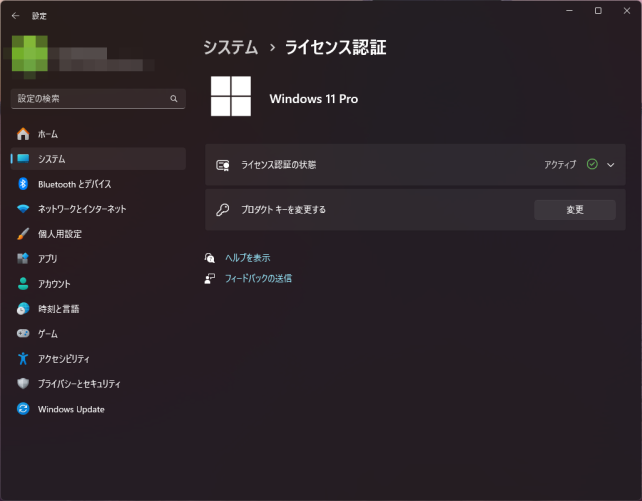Close the settings window
This screenshot has width=642, height=501.
[x=627, y=11]
